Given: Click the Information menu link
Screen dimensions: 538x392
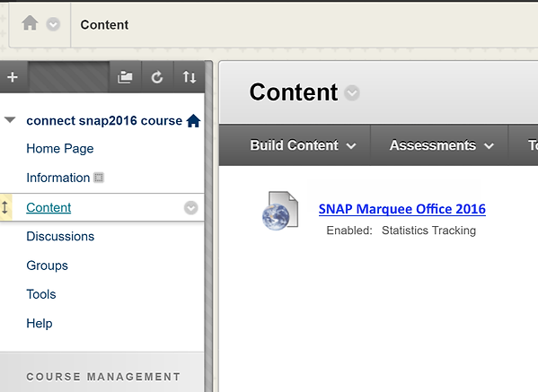Looking at the screenshot, I should click(58, 178).
